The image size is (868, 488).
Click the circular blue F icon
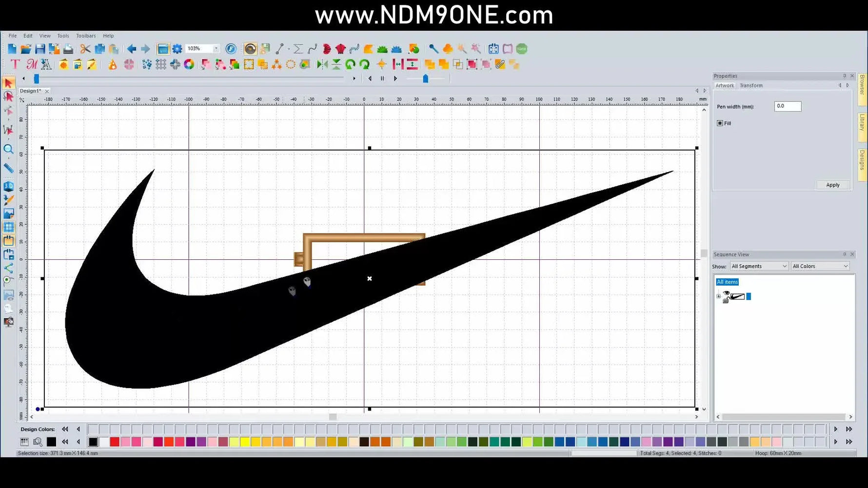pyautogui.click(x=231, y=49)
